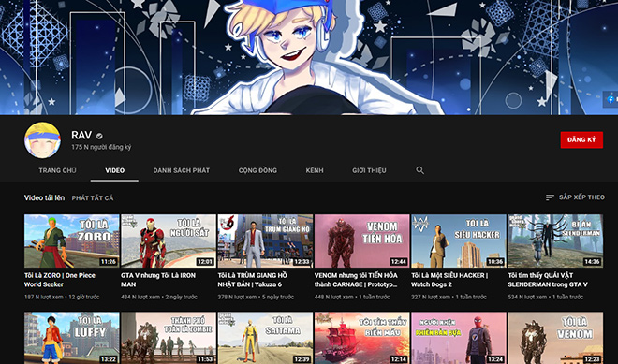Image resolution: width=618 pixels, height=364 pixels.
Task: Click '434 N lượt xem • 2 ngày trước'
Action: click(159, 297)
